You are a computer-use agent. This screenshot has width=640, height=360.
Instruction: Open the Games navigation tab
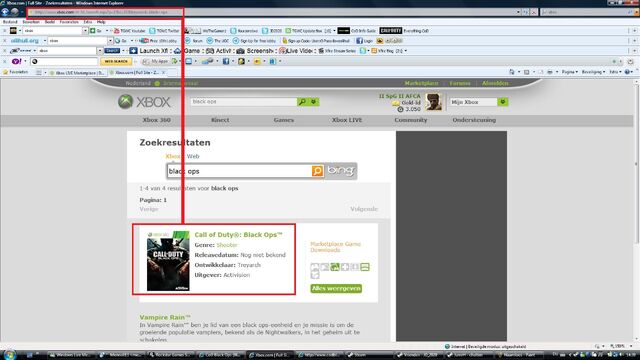click(x=284, y=120)
